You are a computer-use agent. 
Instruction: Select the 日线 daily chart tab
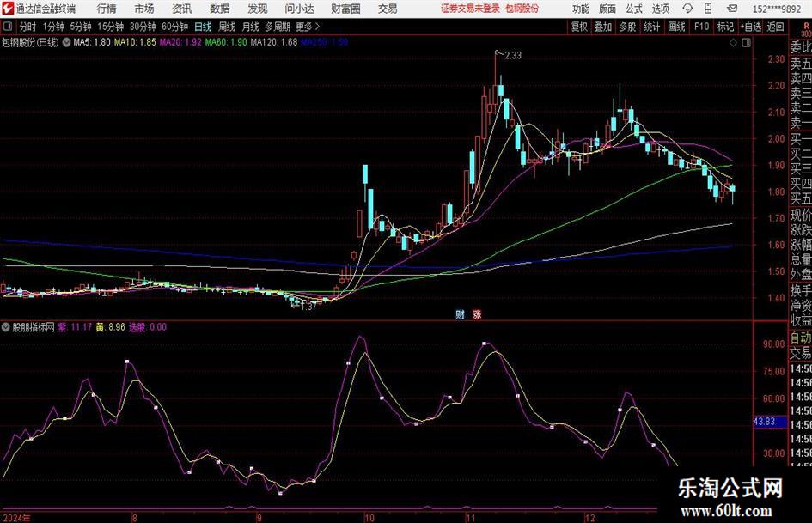coord(203,27)
